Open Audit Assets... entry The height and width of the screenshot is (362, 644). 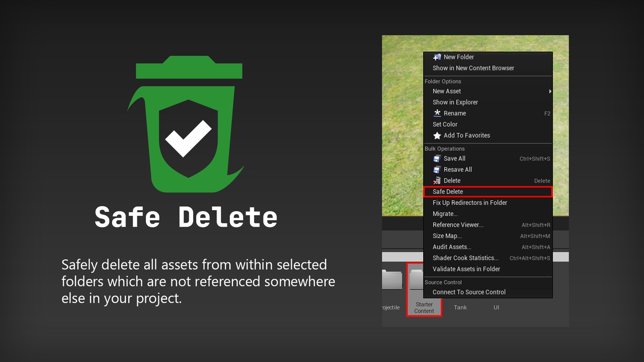tap(488, 247)
